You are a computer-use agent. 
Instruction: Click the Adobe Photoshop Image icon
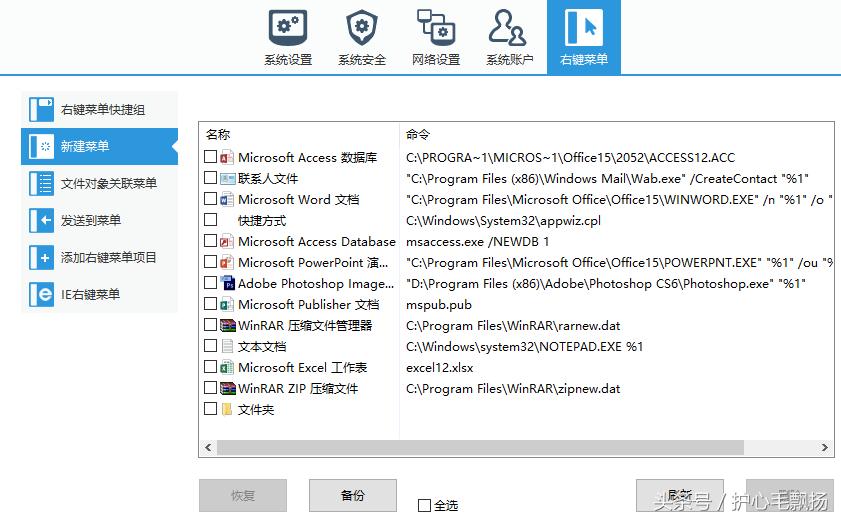click(x=227, y=283)
